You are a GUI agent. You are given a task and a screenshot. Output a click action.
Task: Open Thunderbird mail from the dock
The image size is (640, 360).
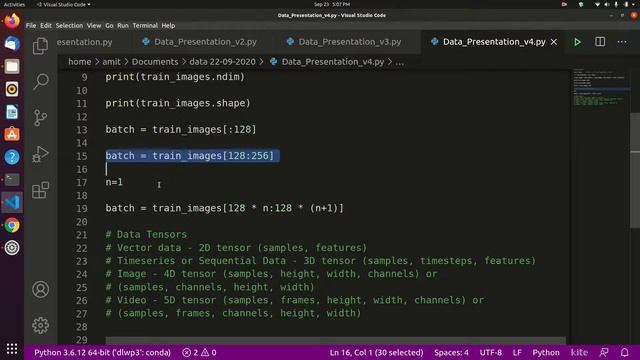click(x=12, y=43)
